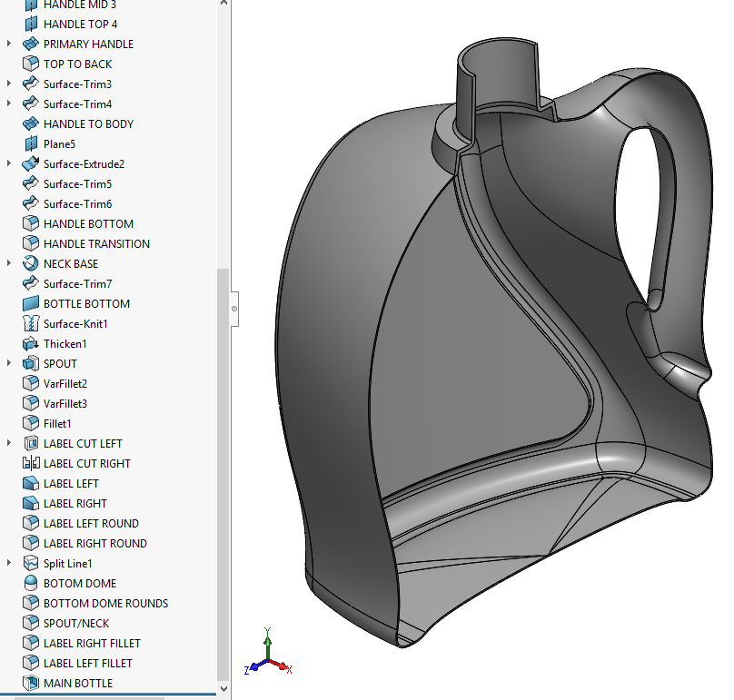734x700 pixels.
Task: Expand the Surface-Trim3 feature
Action: coord(9,84)
